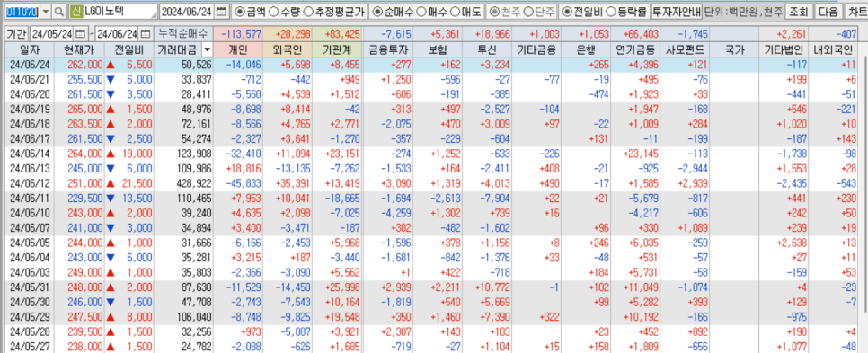Screen dimensions: 868x353
Task: Click the 연기금등 column header
Action: coord(636,49)
